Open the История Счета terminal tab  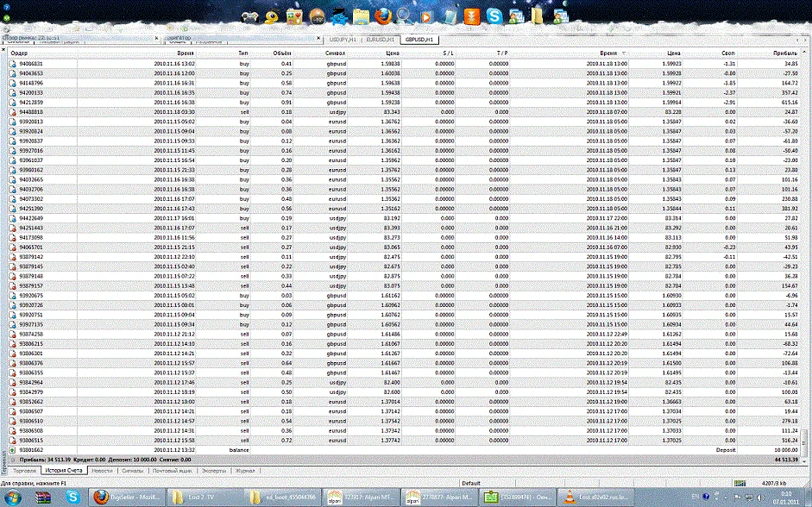(x=64, y=471)
